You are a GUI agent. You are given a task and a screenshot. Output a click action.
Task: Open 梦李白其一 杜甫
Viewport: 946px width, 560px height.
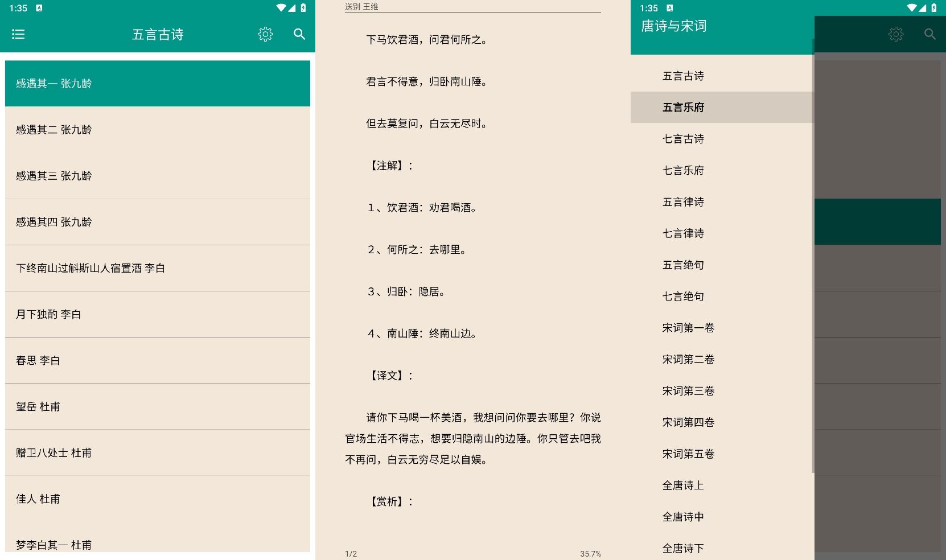(54, 544)
